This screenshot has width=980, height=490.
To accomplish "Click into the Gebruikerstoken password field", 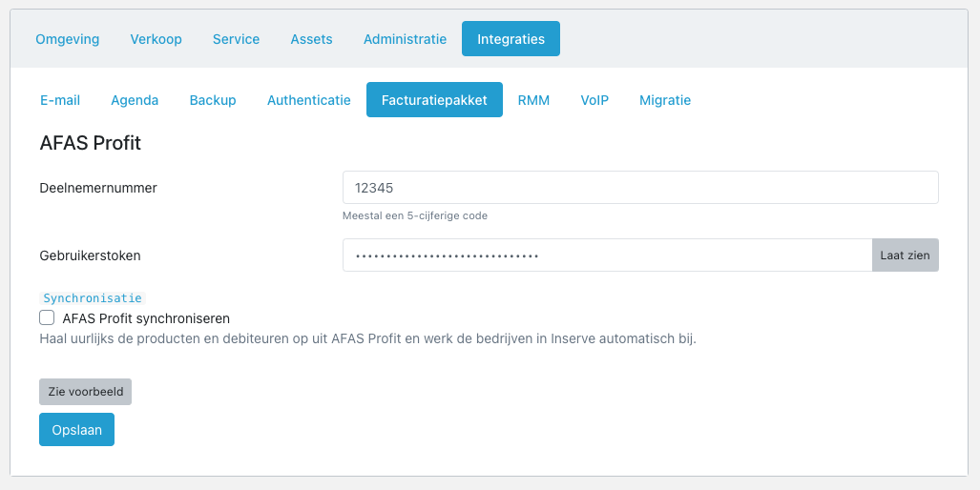I will click(608, 255).
